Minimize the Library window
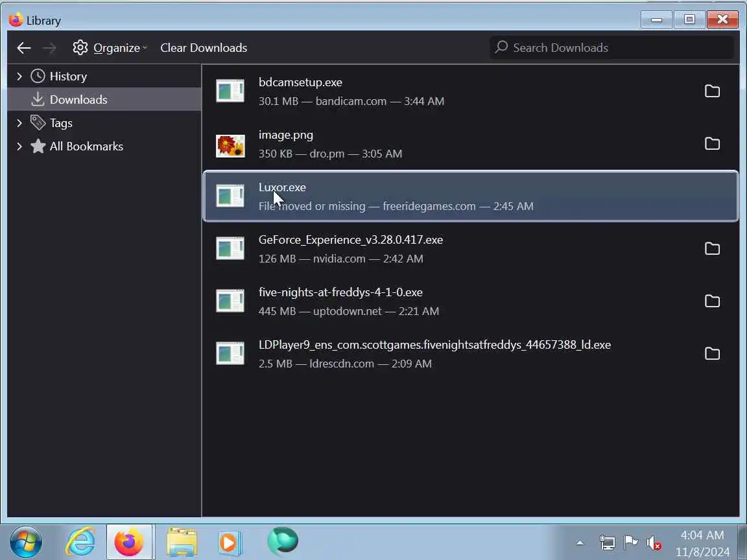Screen dimensions: 747x560 click(x=656, y=19)
